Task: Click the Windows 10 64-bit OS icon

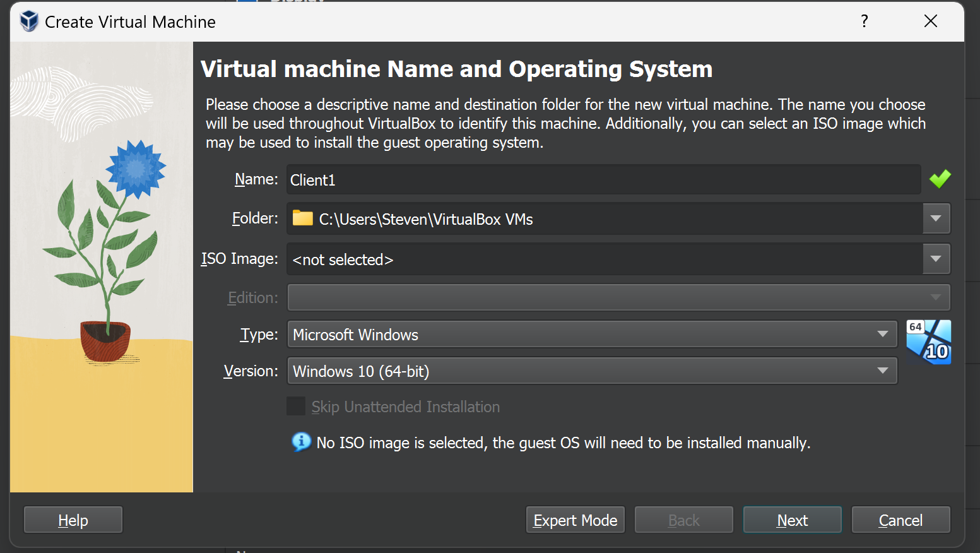Action: pyautogui.click(x=928, y=342)
